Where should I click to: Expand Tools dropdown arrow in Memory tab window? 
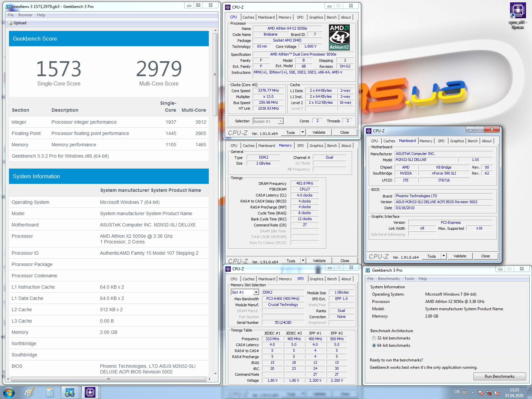303,261
